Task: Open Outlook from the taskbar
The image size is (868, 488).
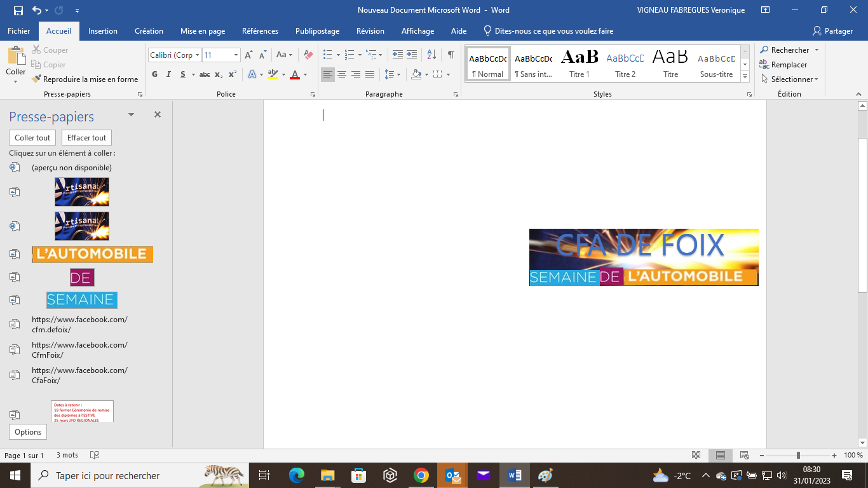Action: click(x=452, y=475)
